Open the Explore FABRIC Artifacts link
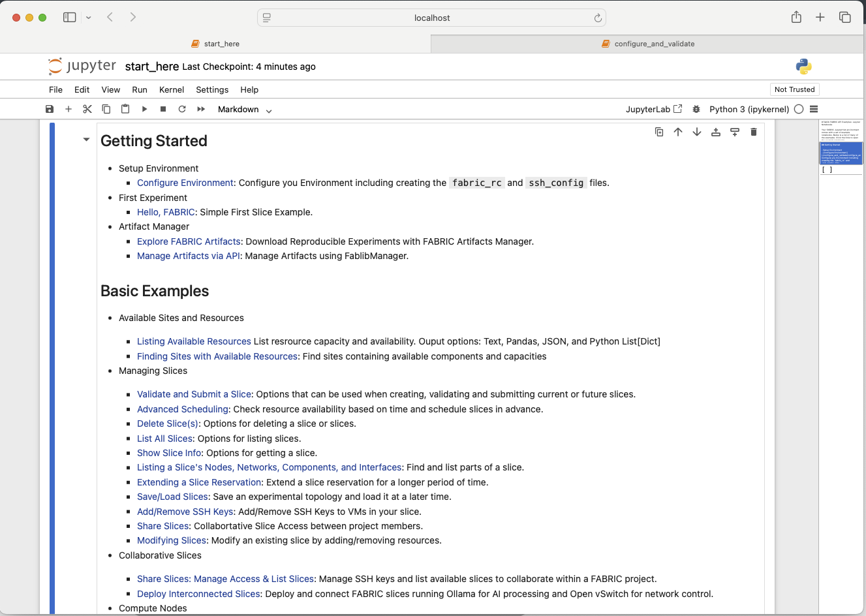Screen dimensions: 866x616 [x=189, y=241]
